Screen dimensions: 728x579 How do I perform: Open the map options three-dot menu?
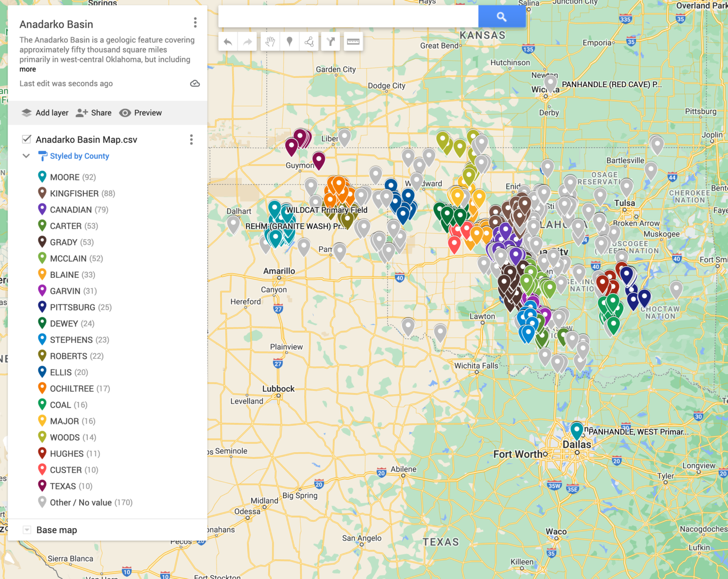click(195, 22)
